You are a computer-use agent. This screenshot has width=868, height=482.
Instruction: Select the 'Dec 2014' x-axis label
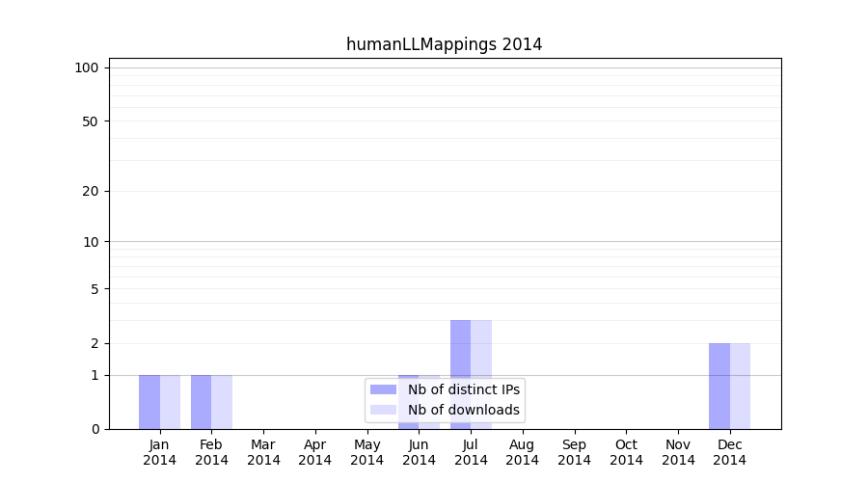click(729, 452)
